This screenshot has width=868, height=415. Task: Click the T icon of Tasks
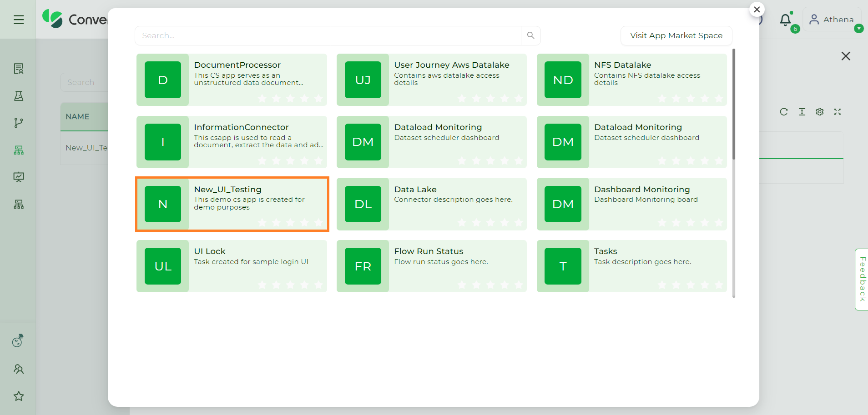click(563, 266)
